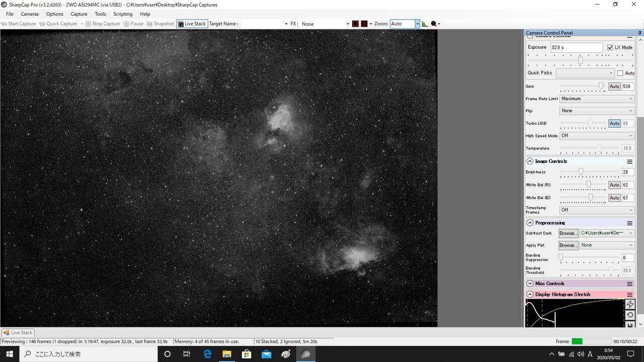The image size is (644, 362).
Task: Click the reticule overlay icon in toolbar
Action: (x=355, y=24)
